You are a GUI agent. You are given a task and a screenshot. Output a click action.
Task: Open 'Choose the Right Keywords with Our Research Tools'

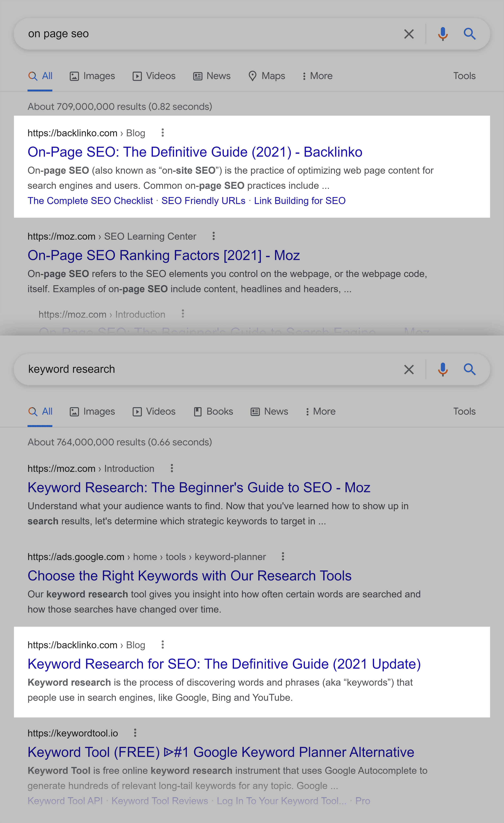point(190,575)
